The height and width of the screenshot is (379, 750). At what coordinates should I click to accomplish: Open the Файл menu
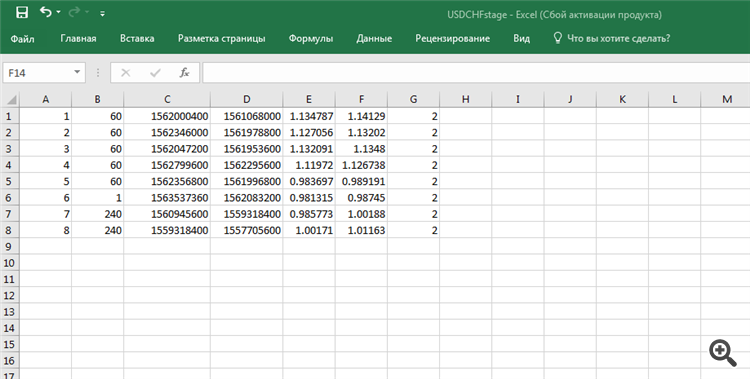[22, 38]
